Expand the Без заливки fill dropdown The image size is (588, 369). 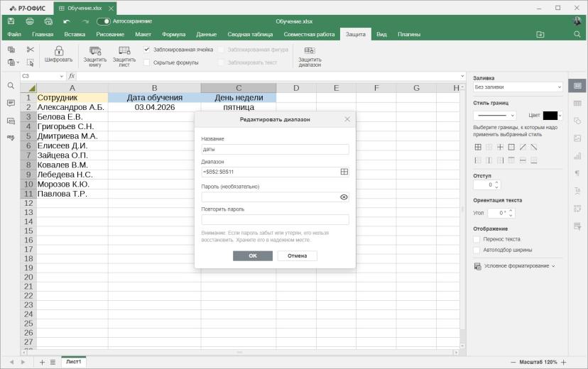[x=518, y=87]
